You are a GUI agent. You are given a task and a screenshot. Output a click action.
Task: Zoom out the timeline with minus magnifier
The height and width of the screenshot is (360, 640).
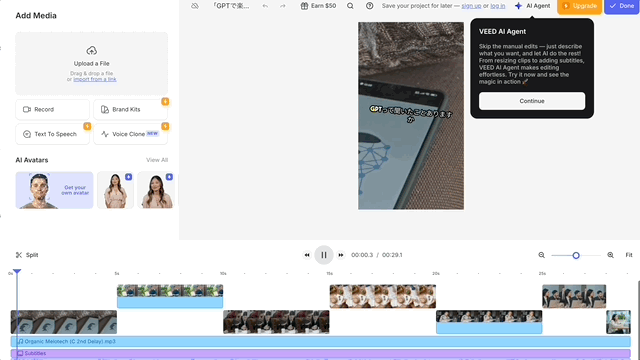click(542, 255)
